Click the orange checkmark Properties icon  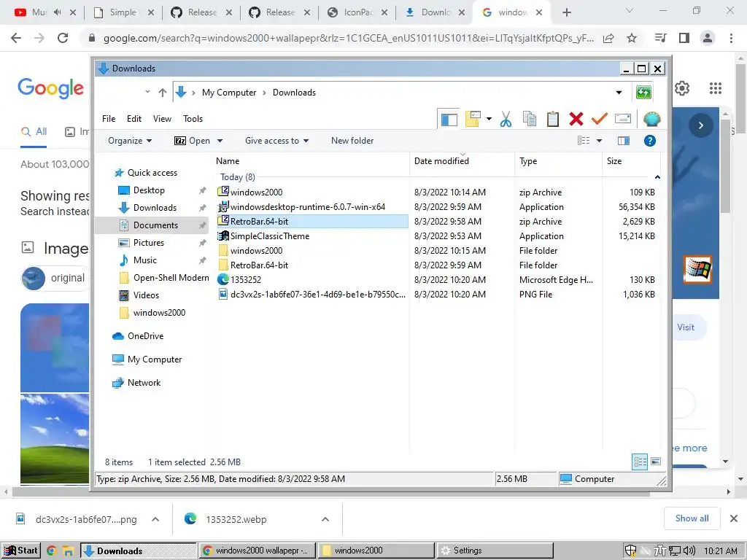point(600,119)
